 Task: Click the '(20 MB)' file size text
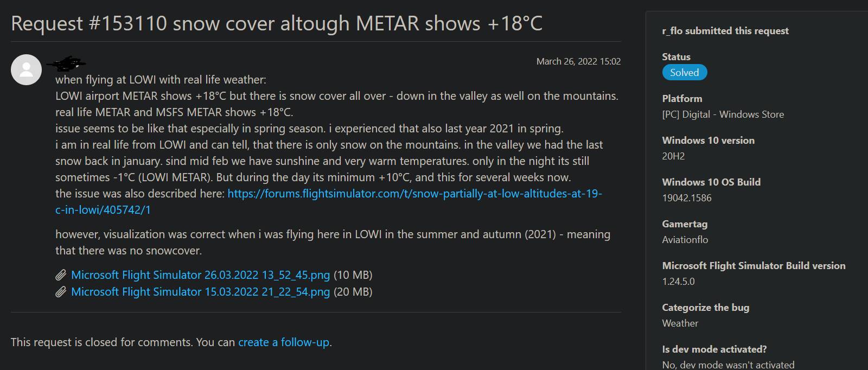pyautogui.click(x=353, y=292)
